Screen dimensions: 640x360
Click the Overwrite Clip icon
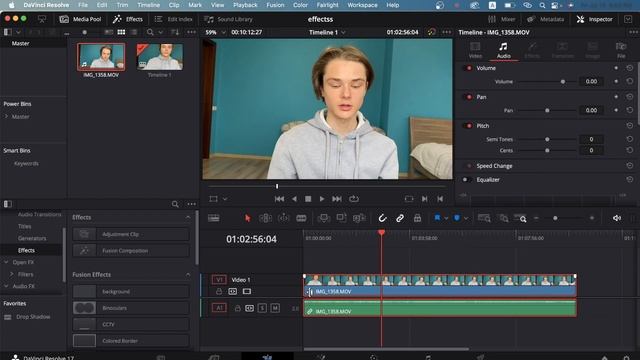(341, 218)
